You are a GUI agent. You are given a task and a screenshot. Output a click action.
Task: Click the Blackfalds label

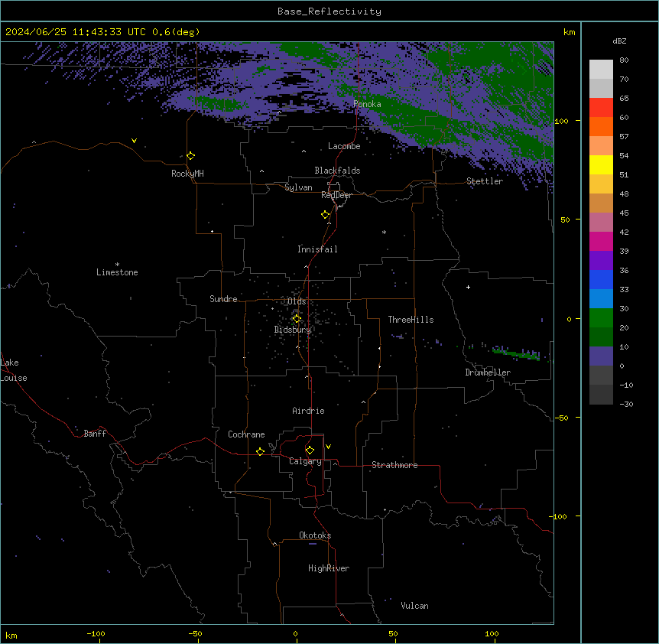(337, 171)
